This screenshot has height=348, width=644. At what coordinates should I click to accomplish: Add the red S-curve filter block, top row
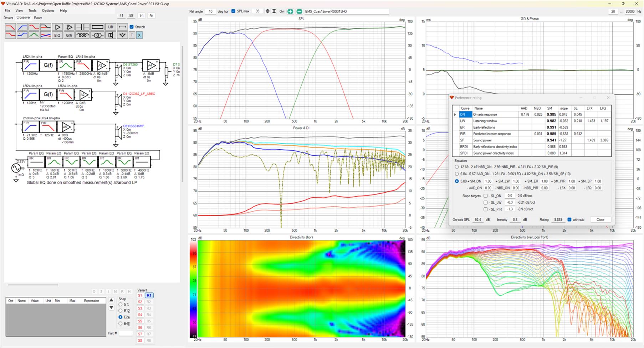(34, 27)
